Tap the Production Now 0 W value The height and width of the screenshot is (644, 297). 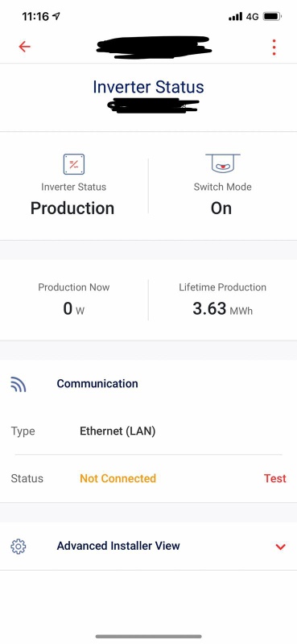tap(74, 309)
